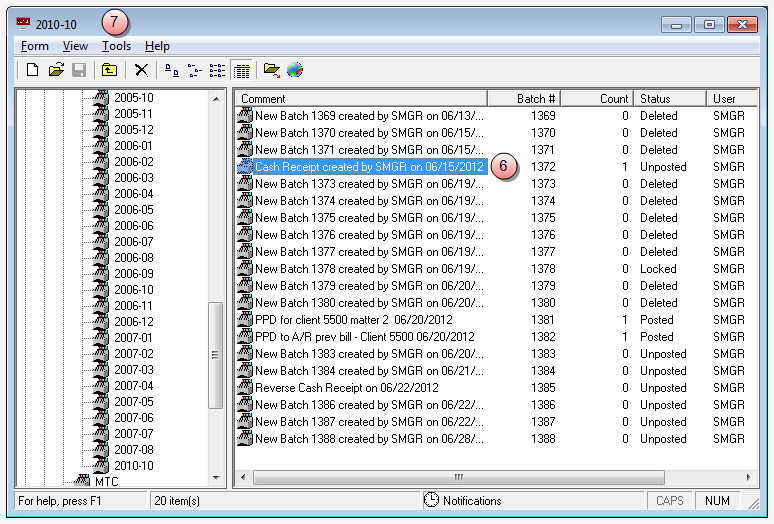Open the Help menu

tap(157, 46)
